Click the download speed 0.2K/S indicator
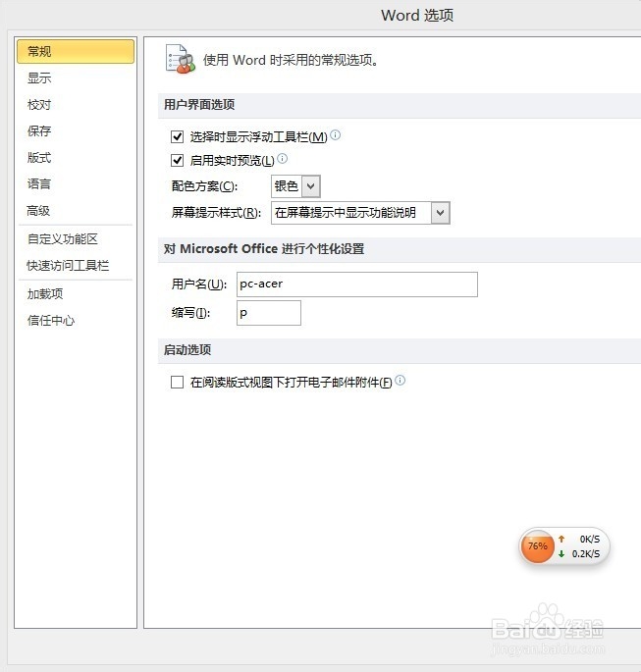641x672 pixels. click(x=579, y=553)
